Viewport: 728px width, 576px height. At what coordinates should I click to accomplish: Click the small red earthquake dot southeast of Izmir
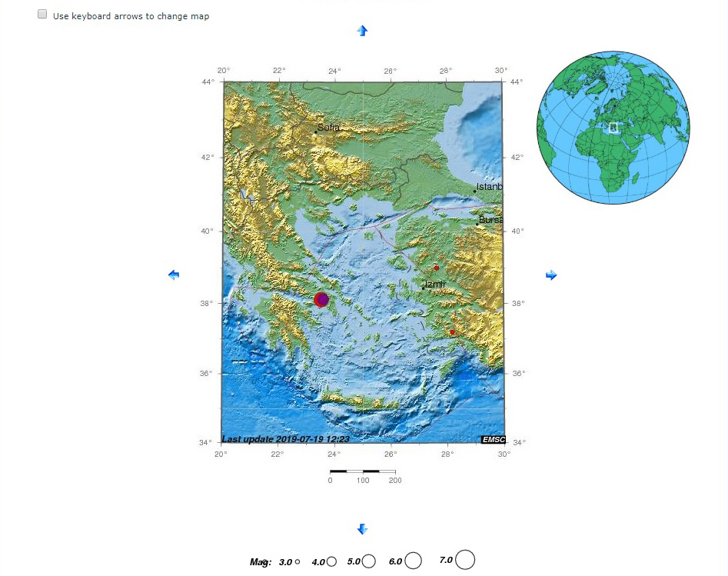[453, 332]
